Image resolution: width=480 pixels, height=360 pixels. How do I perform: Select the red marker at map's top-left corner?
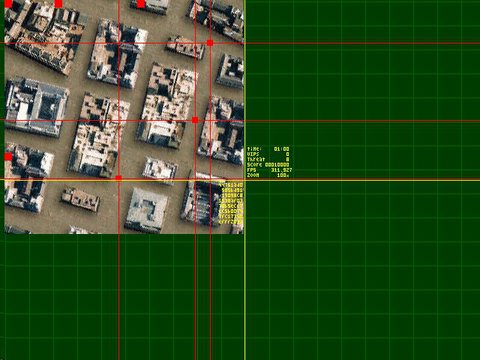pos(8,4)
